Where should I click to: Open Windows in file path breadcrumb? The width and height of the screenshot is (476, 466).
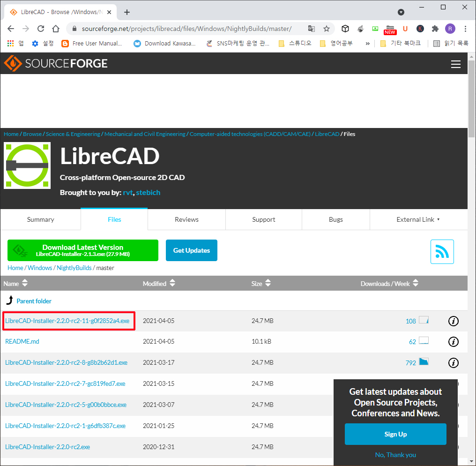(40, 268)
